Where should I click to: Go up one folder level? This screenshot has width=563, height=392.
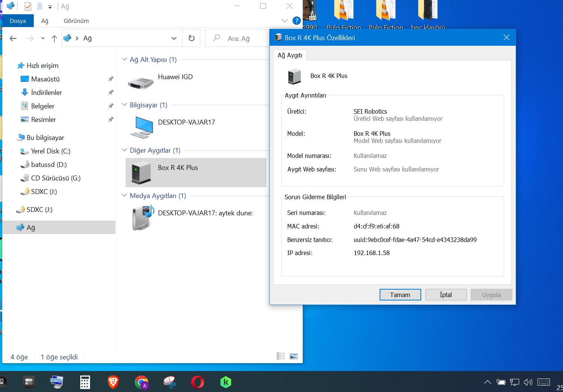click(54, 38)
